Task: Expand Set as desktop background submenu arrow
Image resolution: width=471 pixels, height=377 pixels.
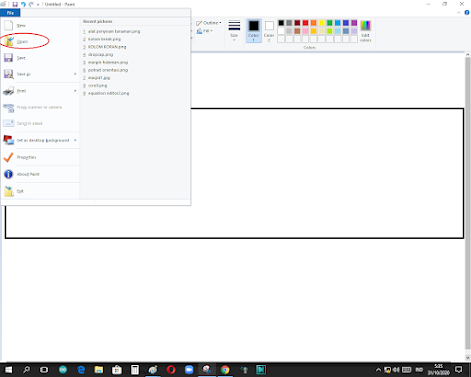Action: point(75,140)
